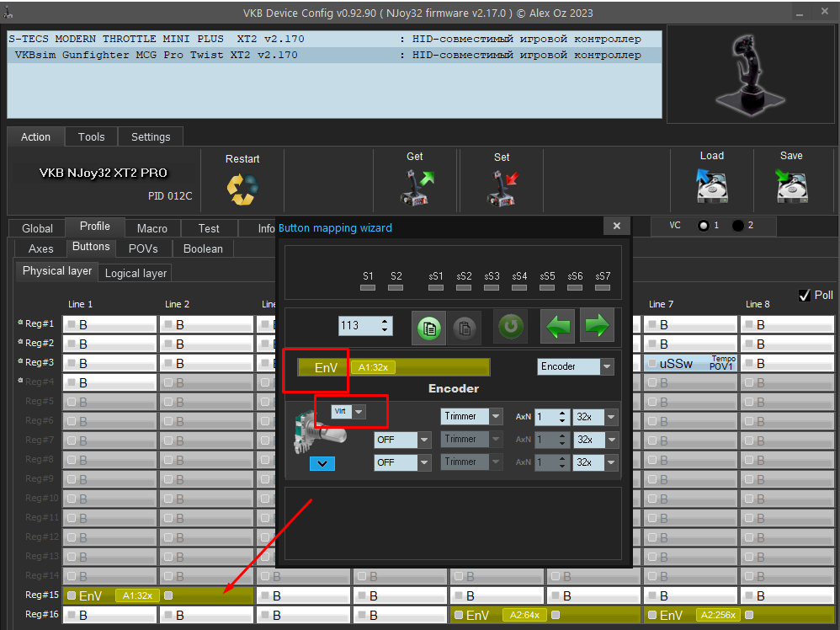
Task: Open the second row 32x dropdown
Action: tap(611, 440)
